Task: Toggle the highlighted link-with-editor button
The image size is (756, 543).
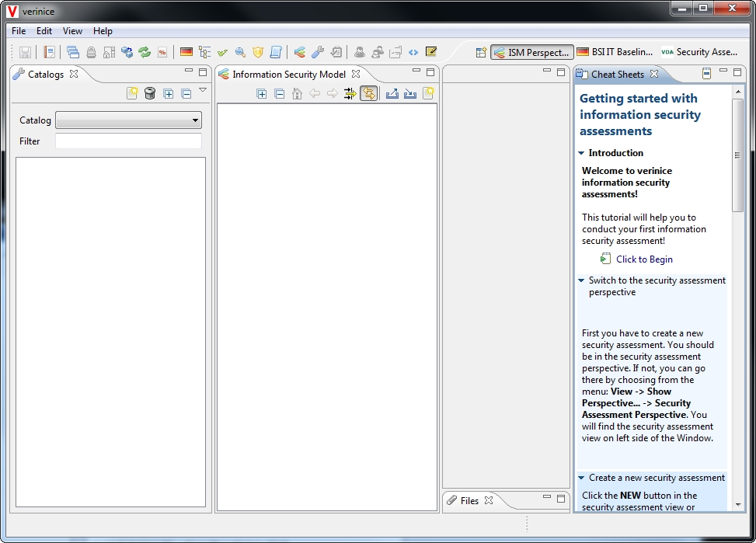Action: [368, 93]
